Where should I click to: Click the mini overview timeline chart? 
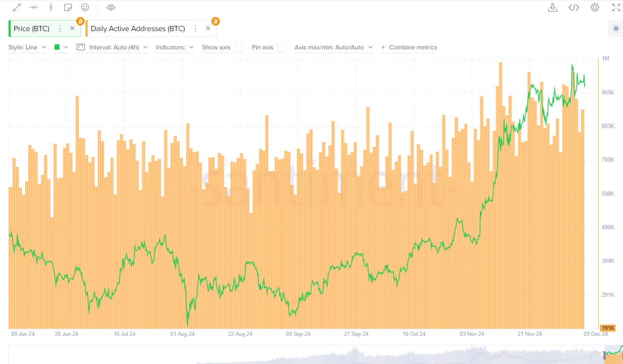pos(316,355)
